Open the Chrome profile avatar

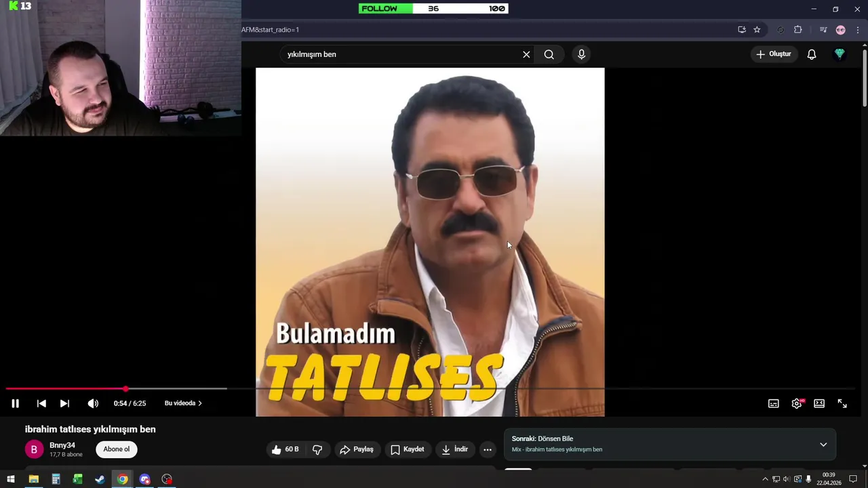[841, 30]
